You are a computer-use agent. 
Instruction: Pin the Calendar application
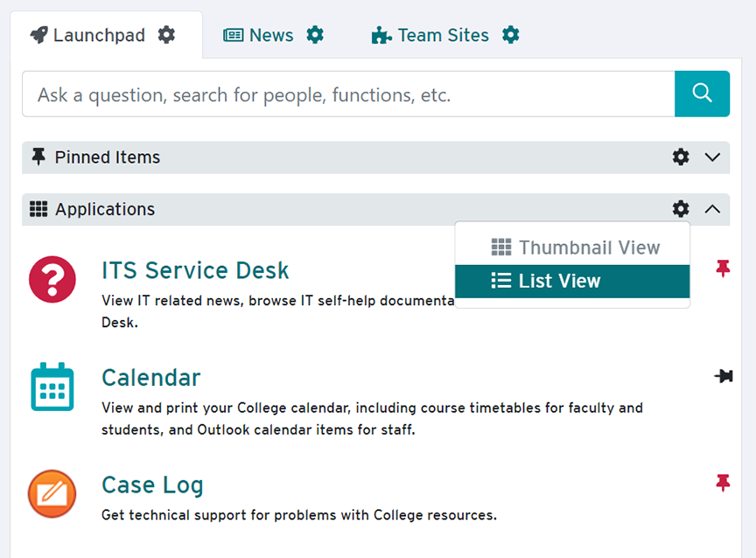[x=723, y=376]
